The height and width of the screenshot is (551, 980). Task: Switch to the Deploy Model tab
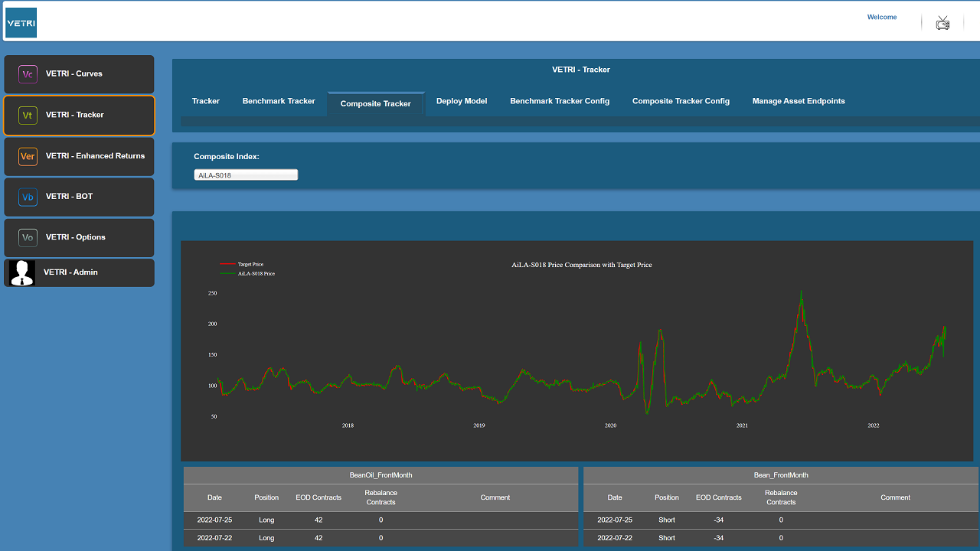[x=462, y=101]
